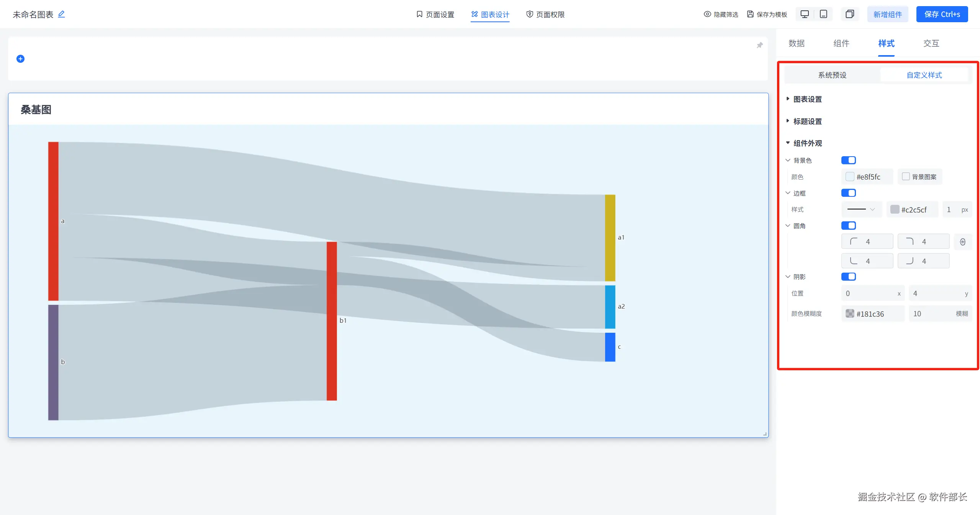This screenshot has height=515, width=980.
Task: Open the border line style dropdown
Action: click(861, 209)
